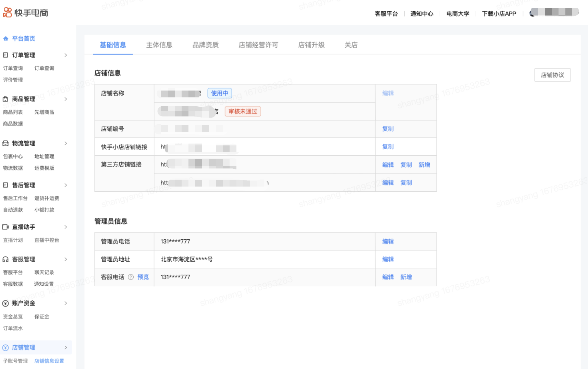Switch to the 主体信息 tab
The width and height of the screenshot is (588, 369).
pyautogui.click(x=159, y=45)
